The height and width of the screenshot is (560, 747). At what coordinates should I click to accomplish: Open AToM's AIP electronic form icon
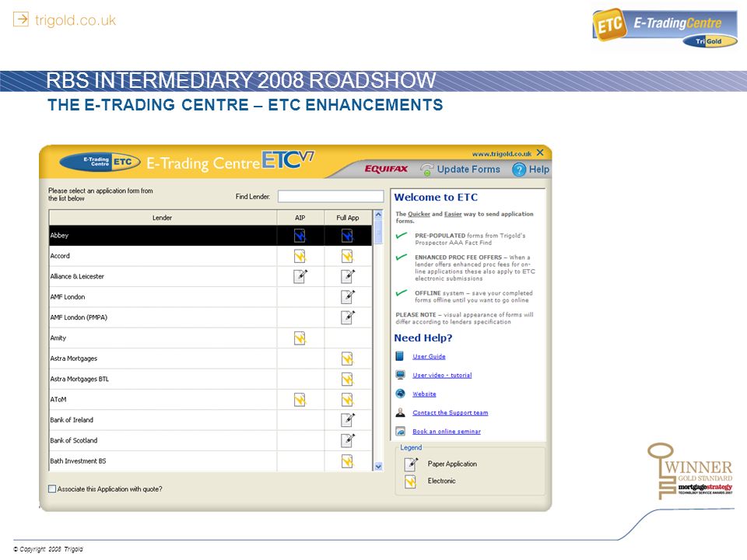[300, 400]
